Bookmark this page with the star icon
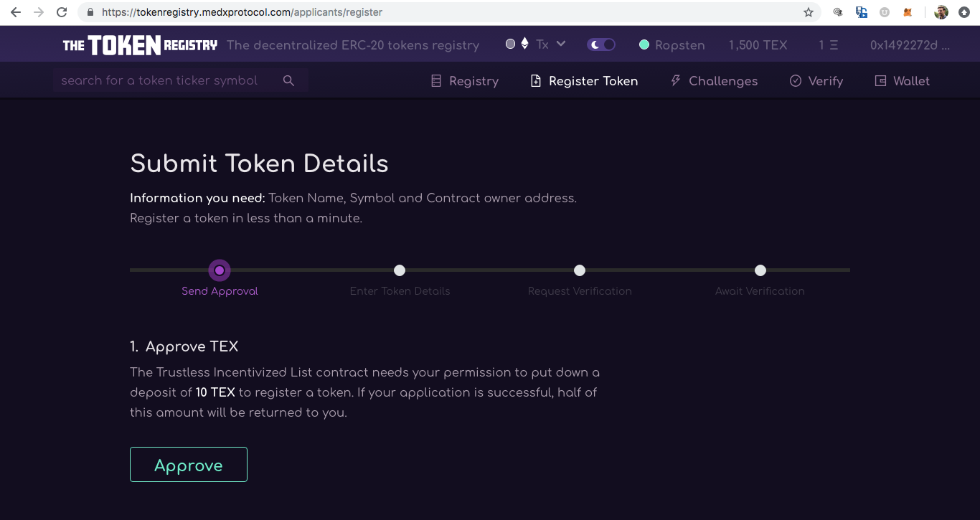Screen dimensions: 980x520 coord(809,12)
